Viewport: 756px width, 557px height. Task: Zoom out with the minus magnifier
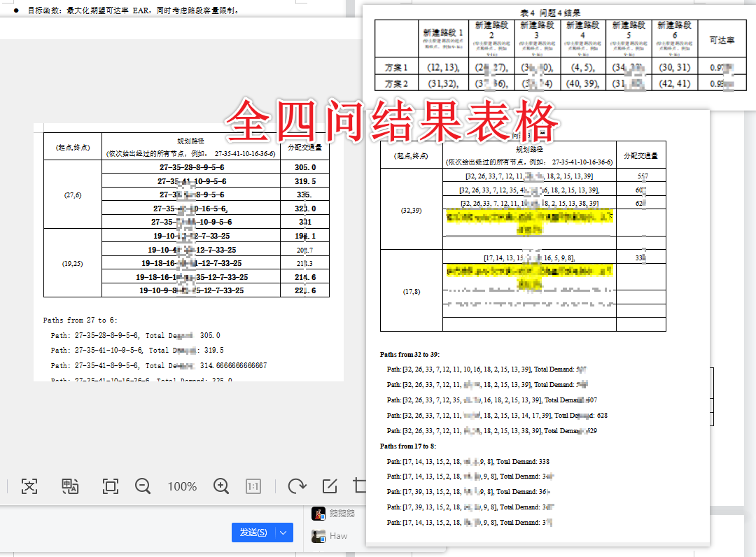click(143, 486)
